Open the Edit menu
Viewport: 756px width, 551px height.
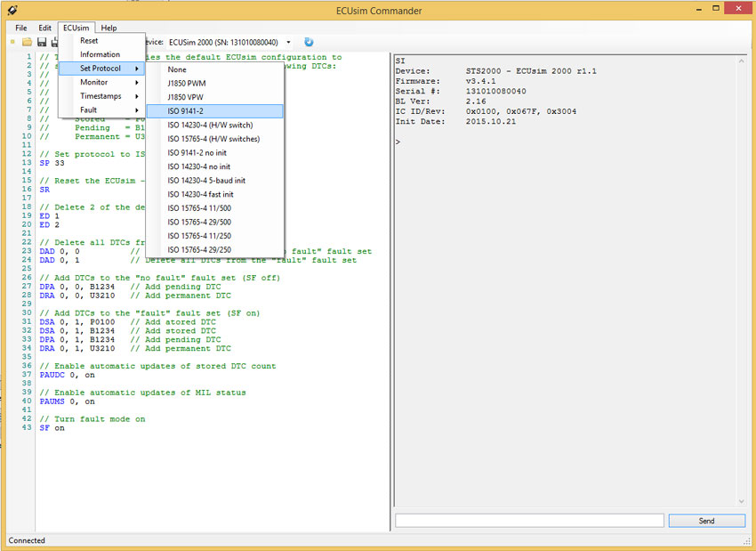point(44,28)
